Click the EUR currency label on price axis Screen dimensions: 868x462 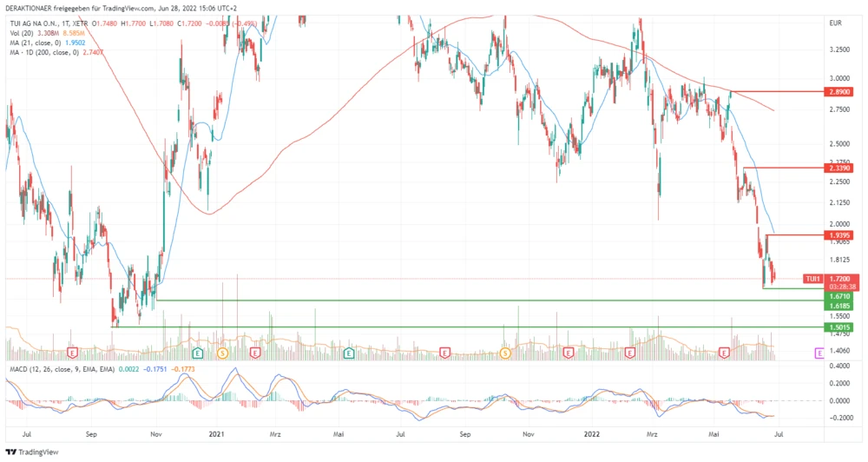click(x=835, y=23)
